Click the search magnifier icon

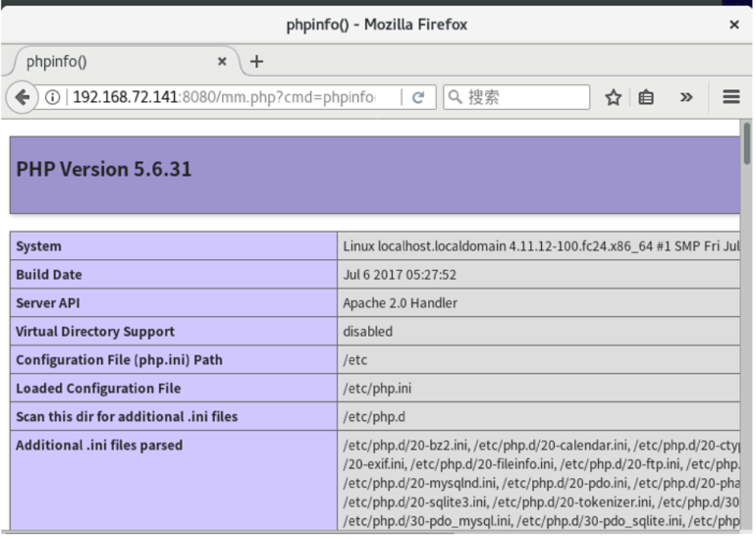[x=455, y=97]
